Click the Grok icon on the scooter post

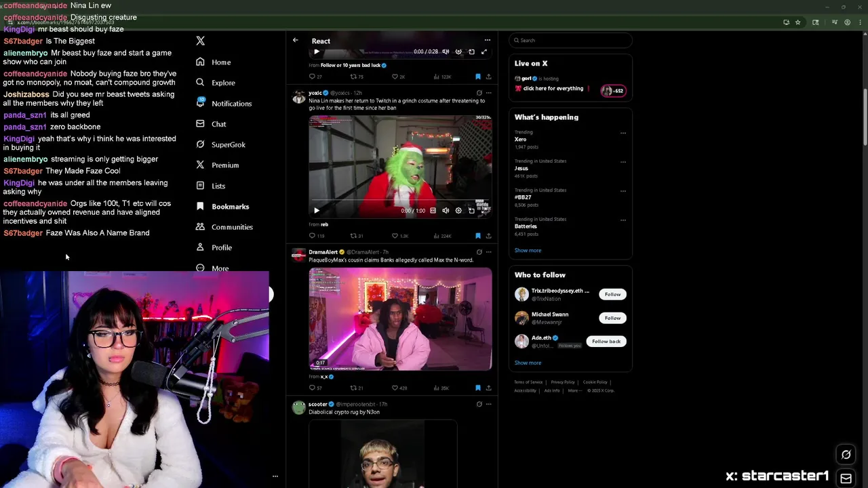tap(479, 404)
